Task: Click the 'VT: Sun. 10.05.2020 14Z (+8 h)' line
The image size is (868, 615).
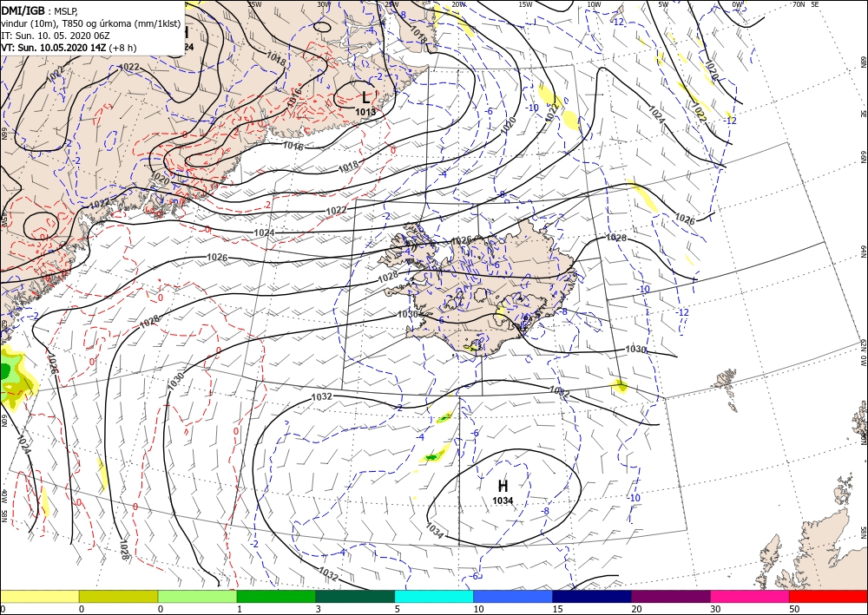Action: tap(69, 48)
